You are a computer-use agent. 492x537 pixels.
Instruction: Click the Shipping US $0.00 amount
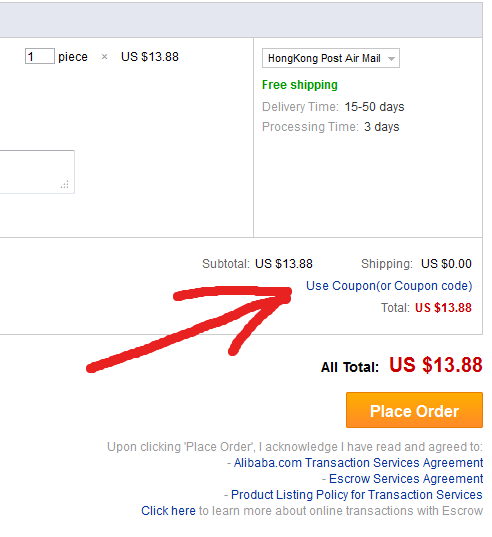[x=446, y=264]
